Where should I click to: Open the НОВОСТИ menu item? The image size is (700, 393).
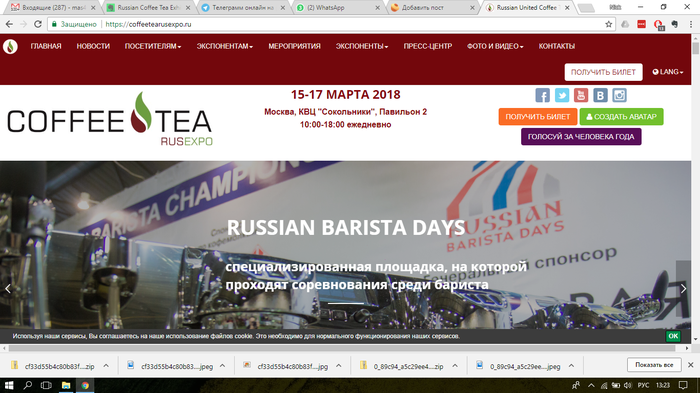tap(93, 46)
